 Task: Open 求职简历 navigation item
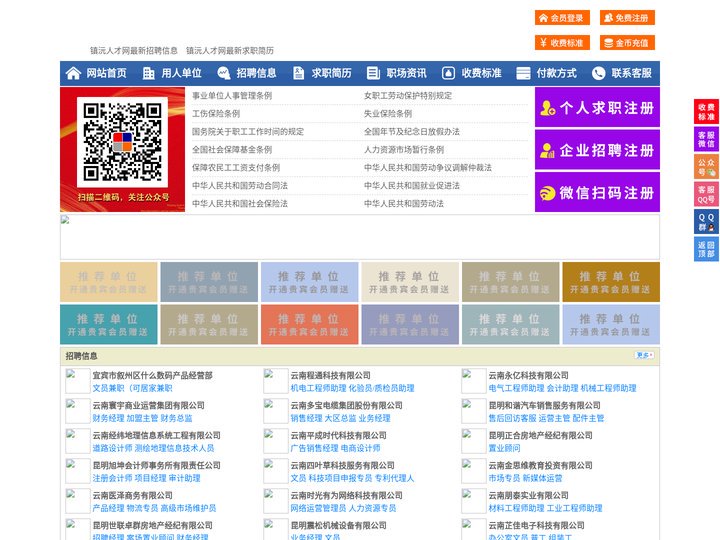[x=332, y=73]
